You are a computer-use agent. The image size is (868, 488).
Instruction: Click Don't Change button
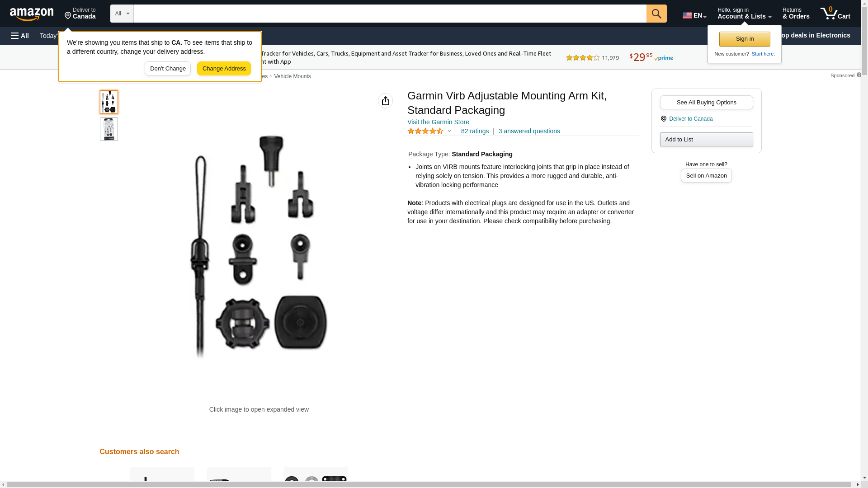point(168,69)
